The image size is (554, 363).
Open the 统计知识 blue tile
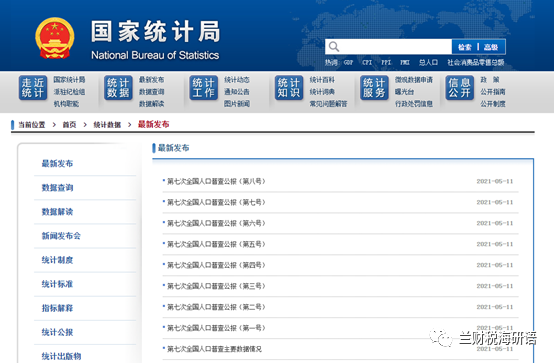289,88
